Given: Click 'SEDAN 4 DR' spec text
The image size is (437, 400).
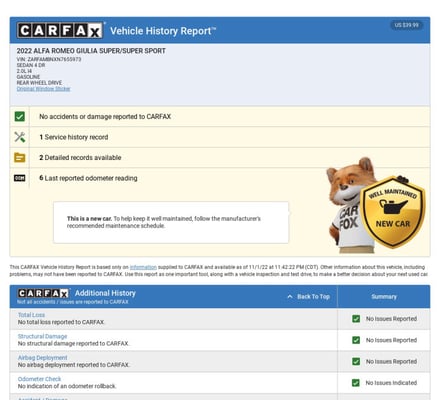Looking at the screenshot, I should (31, 65).
